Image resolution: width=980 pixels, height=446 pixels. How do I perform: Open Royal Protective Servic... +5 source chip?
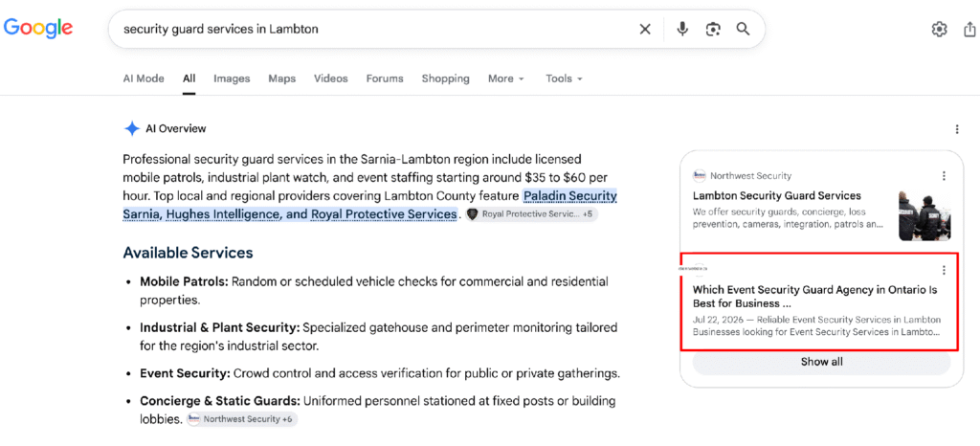(531, 214)
